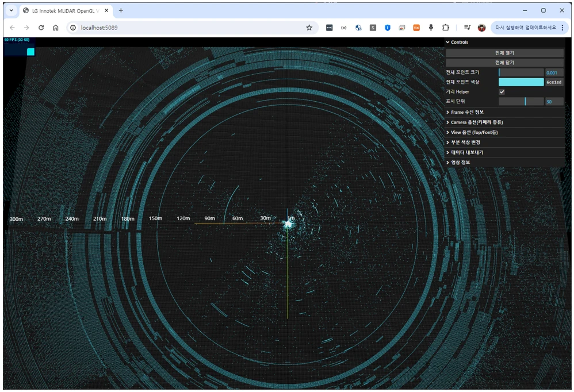Open the curly-braces extension icon

click(x=344, y=28)
